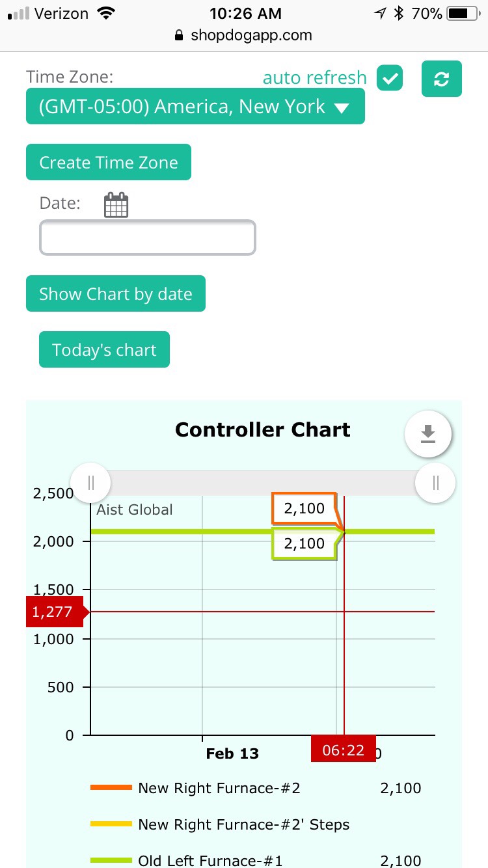Image resolution: width=488 pixels, height=868 pixels.
Task: Open the calendar date picker icon
Action: tap(116, 204)
